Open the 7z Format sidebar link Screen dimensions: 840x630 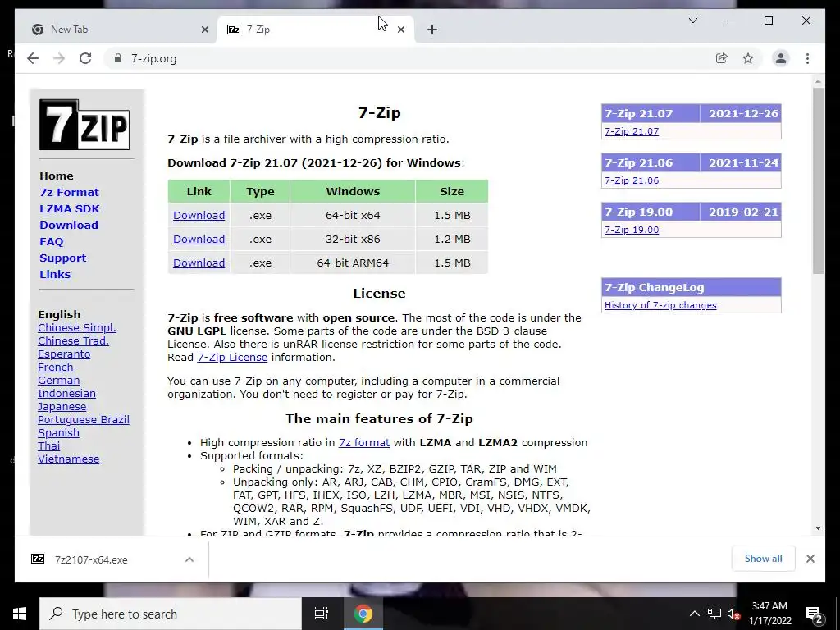69,192
